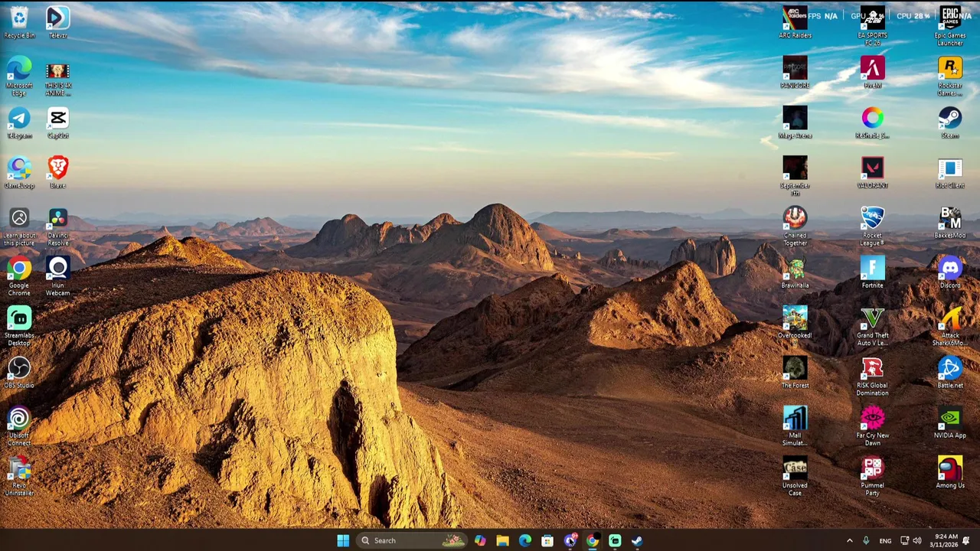Screen dimensions: 980x551
Task: Select the Streamlabs Desktop shortcut on desktop
Action: click(19, 327)
